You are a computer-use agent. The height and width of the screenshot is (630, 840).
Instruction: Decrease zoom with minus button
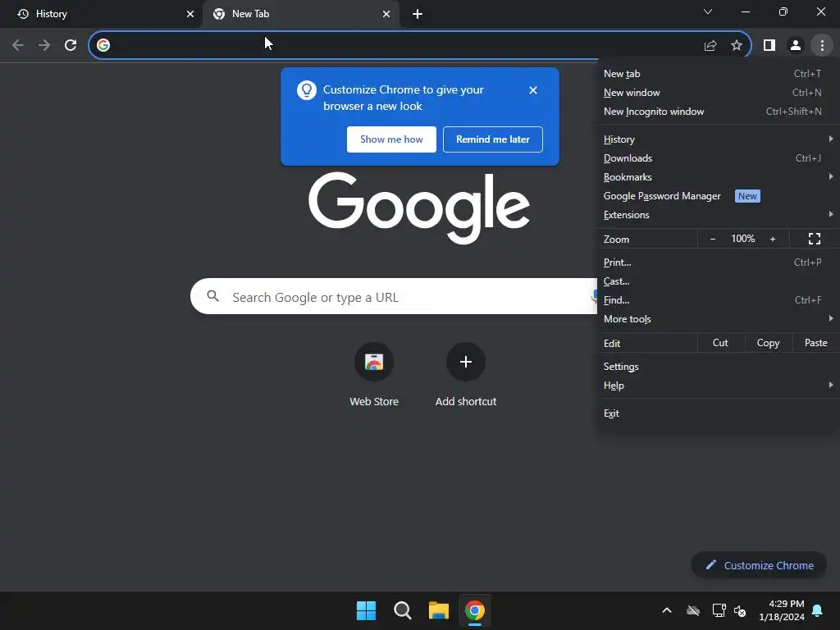tap(713, 239)
